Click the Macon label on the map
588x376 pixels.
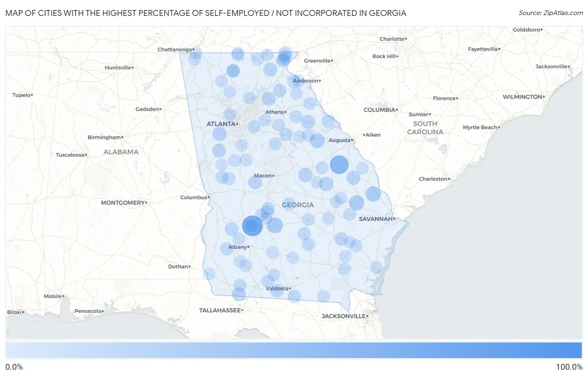click(263, 176)
